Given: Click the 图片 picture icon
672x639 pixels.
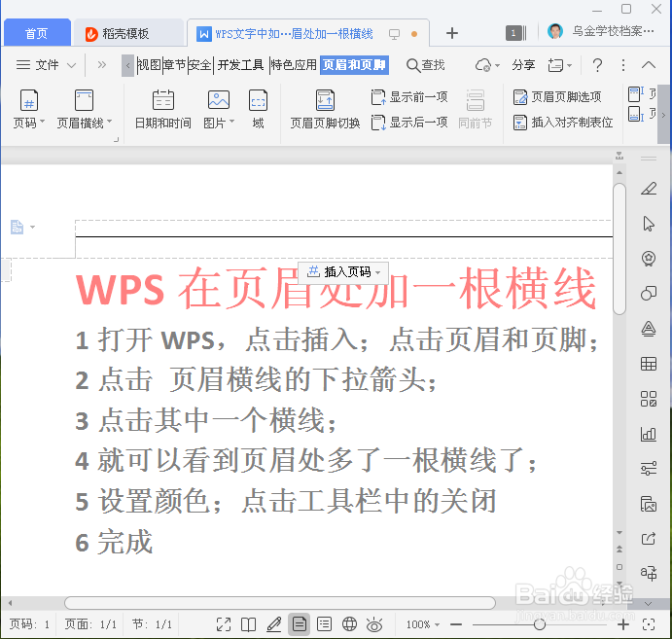Looking at the screenshot, I should click(x=218, y=100).
